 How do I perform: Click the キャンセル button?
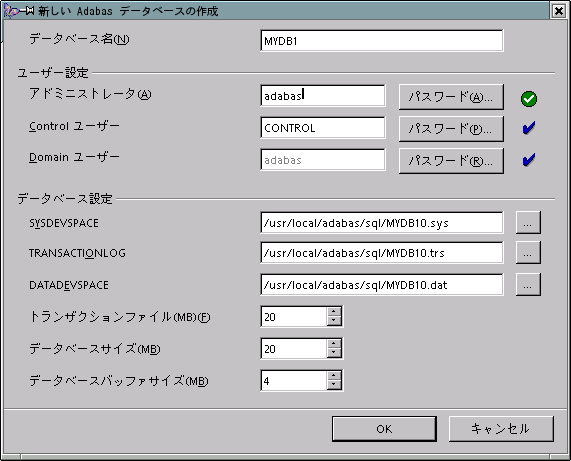coord(501,429)
